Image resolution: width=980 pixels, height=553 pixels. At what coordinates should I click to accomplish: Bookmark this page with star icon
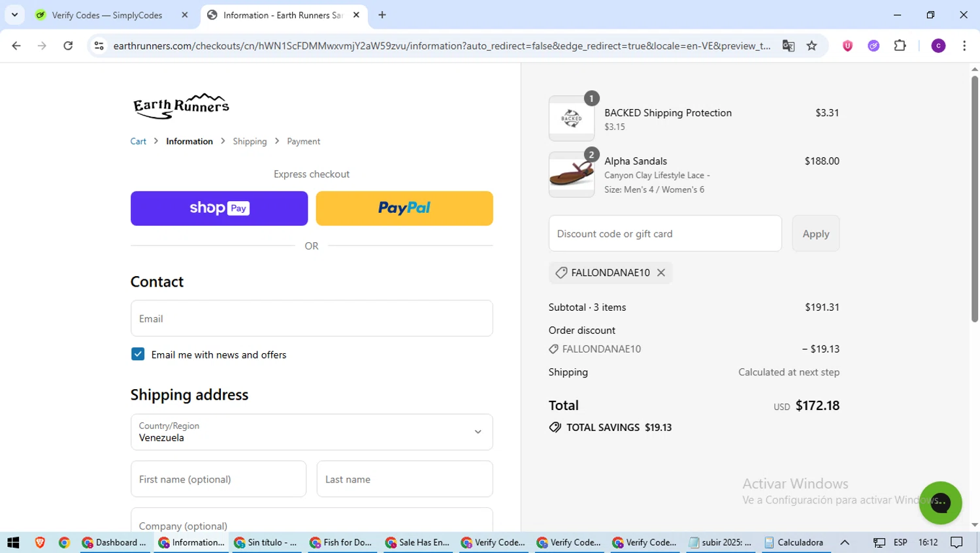click(x=811, y=46)
